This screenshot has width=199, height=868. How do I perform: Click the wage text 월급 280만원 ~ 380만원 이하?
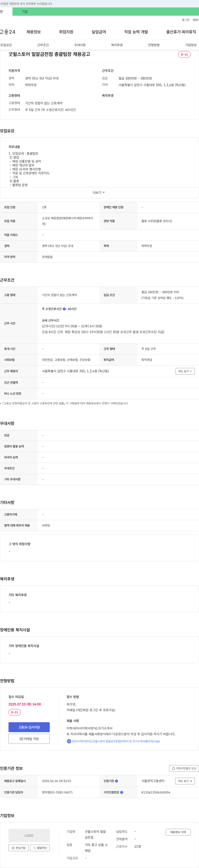pyautogui.click(x=160, y=292)
